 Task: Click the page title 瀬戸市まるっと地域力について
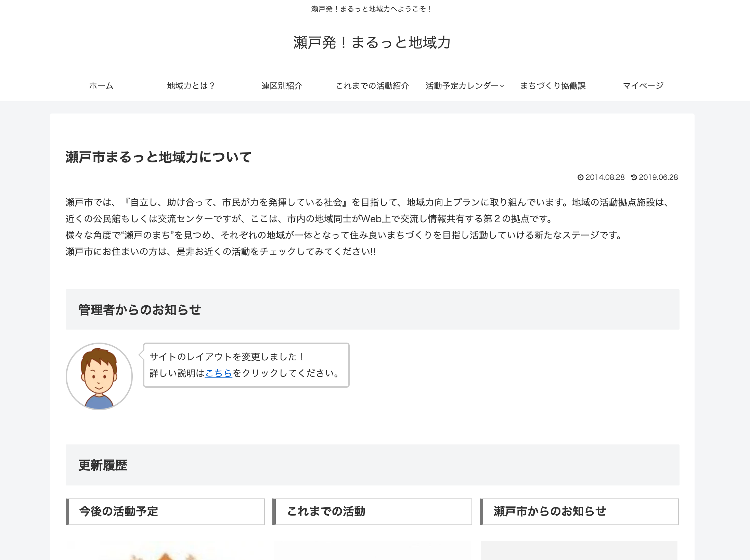click(x=158, y=157)
